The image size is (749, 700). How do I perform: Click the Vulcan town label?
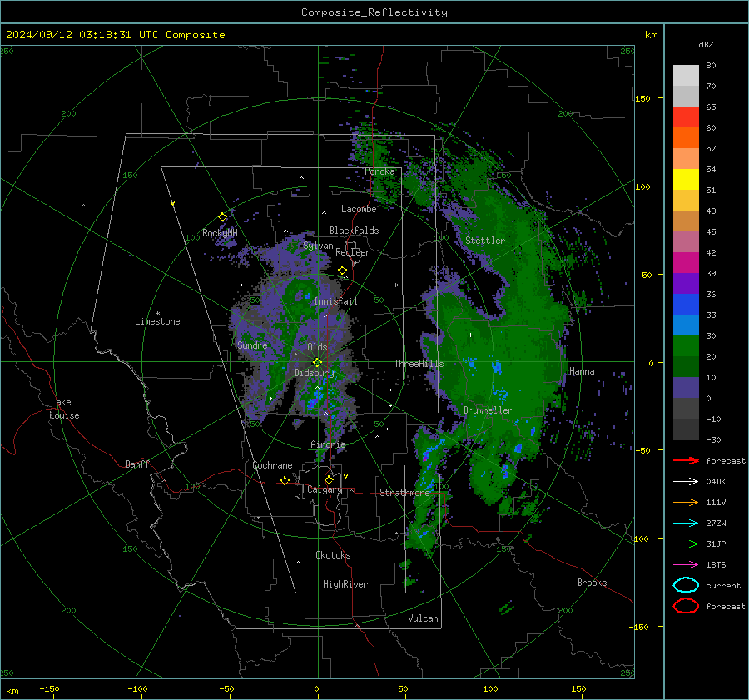pyautogui.click(x=423, y=618)
